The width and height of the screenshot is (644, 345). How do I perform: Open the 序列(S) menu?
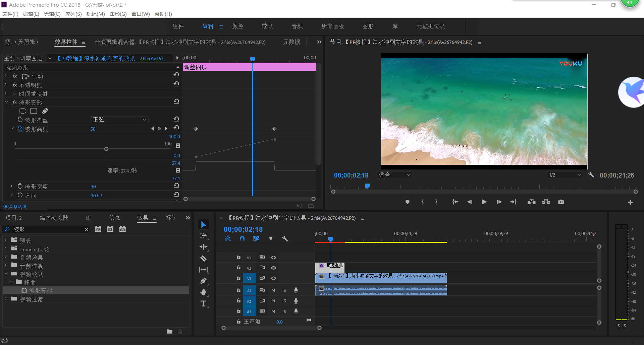73,14
